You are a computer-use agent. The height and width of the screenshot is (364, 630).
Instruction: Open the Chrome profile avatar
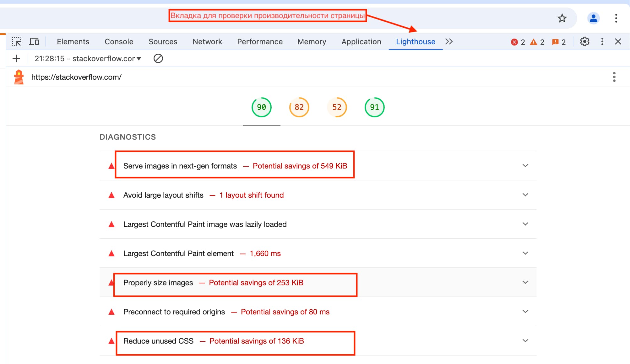point(593,18)
